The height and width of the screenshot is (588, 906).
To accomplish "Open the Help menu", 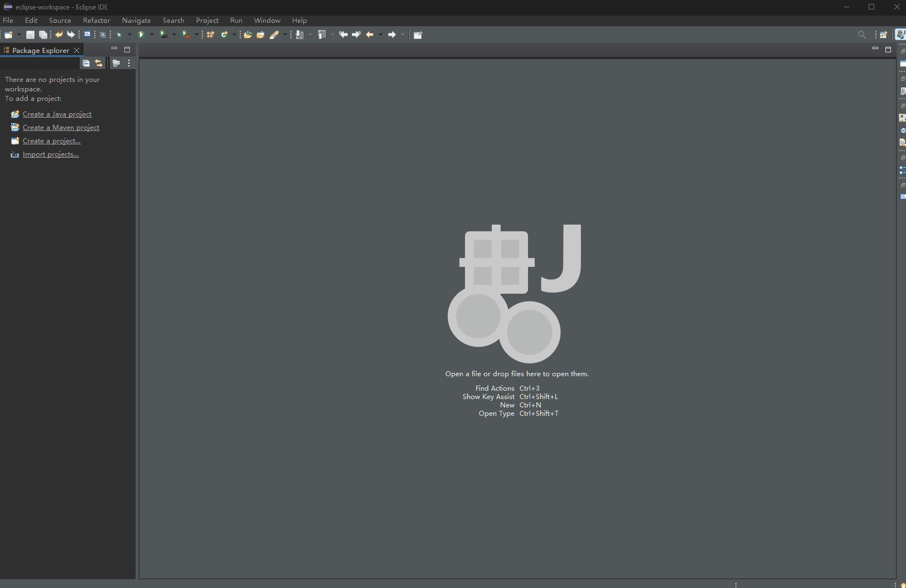I will pyautogui.click(x=299, y=20).
